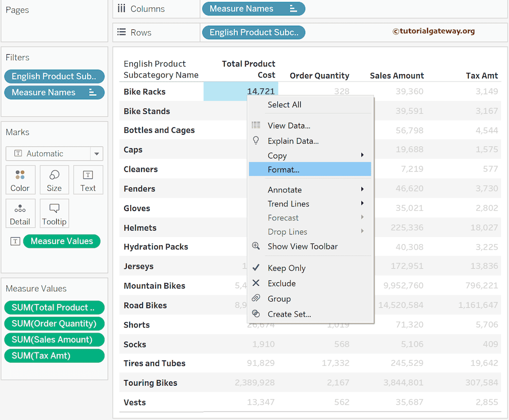Open the Tooltip marks card
Screen dimensions: 509x420
[x=54, y=213]
